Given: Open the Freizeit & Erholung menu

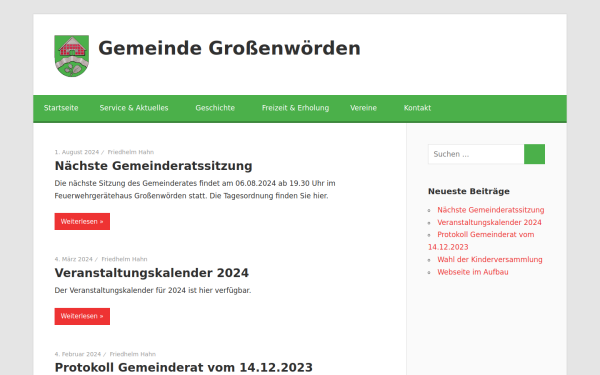Looking at the screenshot, I should pyautogui.click(x=295, y=108).
